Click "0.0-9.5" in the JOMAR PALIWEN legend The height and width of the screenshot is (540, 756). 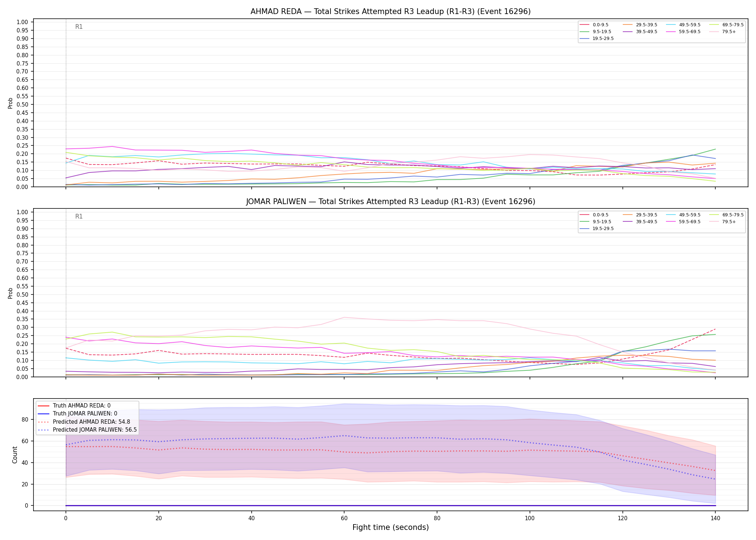(x=600, y=215)
